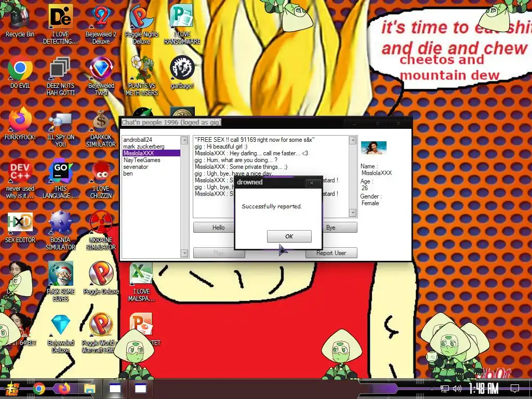
Task: Launch Bejeweled Deluxe diamond icon
Action: pyautogui.click(x=60, y=333)
